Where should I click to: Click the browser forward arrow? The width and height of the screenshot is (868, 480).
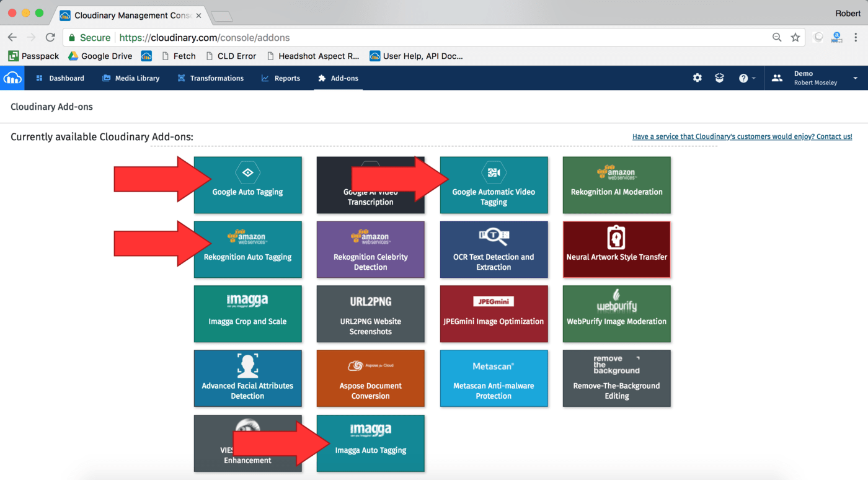point(31,37)
